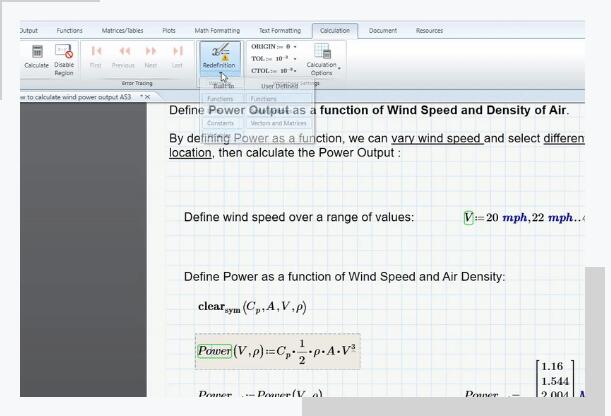Open the Math Formatting ribbon tab

[x=217, y=30]
